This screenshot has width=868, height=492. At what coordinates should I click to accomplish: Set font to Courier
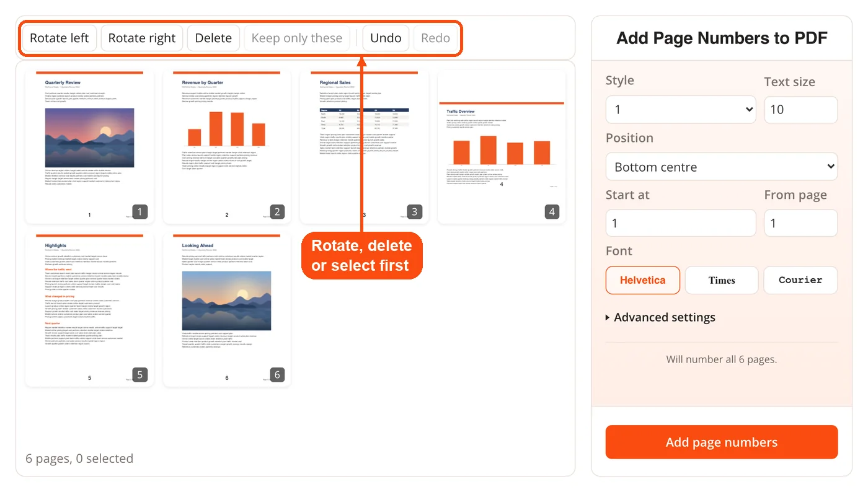[800, 280]
